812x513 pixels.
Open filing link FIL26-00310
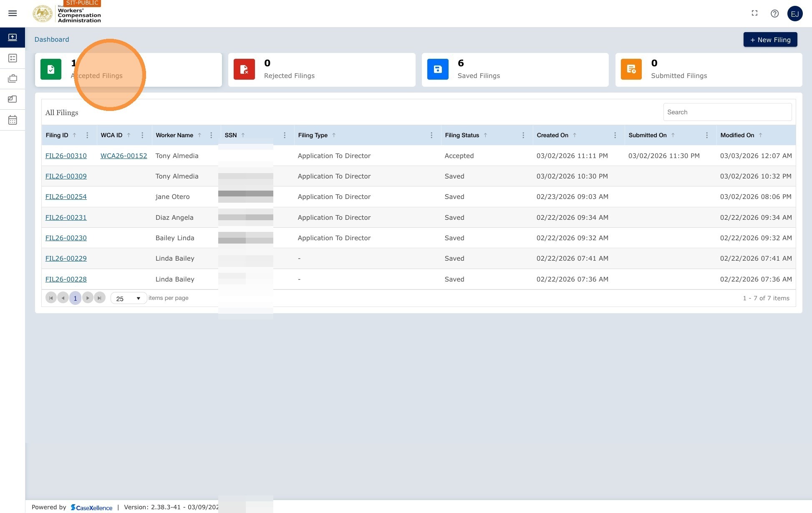(66, 156)
